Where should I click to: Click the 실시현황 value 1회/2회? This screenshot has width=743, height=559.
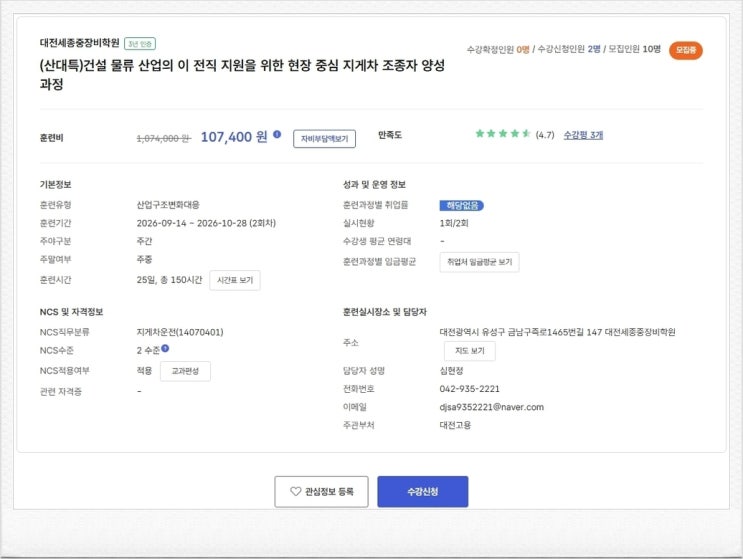click(454, 223)
